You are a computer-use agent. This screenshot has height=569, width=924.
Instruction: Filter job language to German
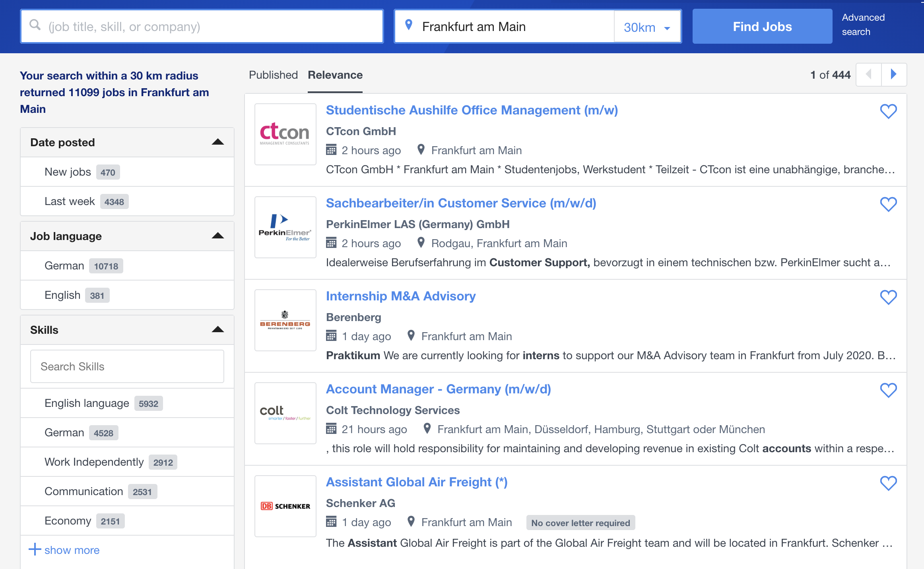127,266
